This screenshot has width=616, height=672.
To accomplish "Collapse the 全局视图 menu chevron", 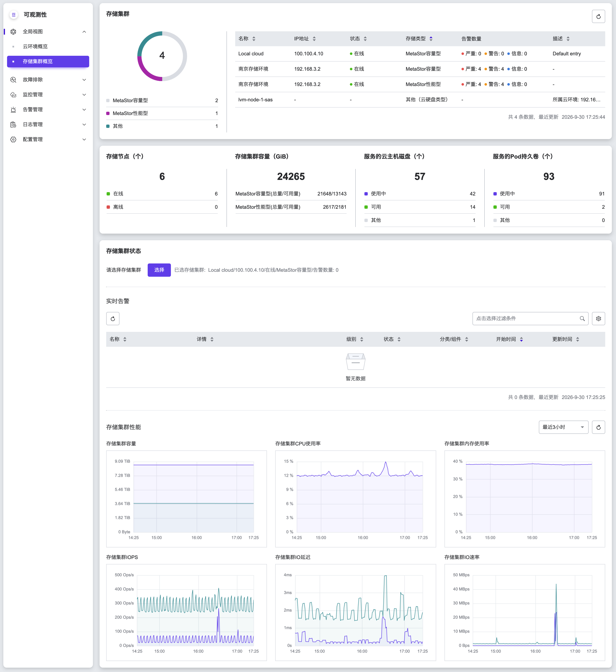I will coord(84,32).
